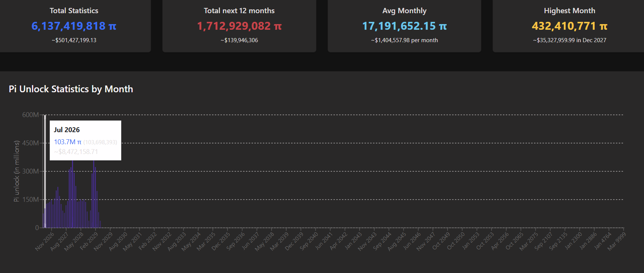Click the Jun 2037 x-axis label
Viewport: 644px width, 273px height.
pos(250,241)
